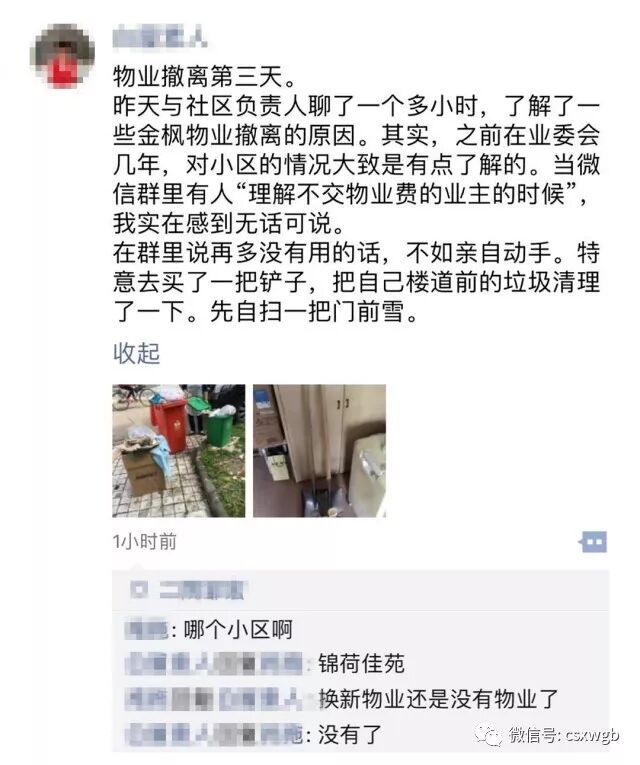The image size is (640, 765).
Task: Tap the post text starting 物业撤离第三天
Action: [x=357, y=194]
